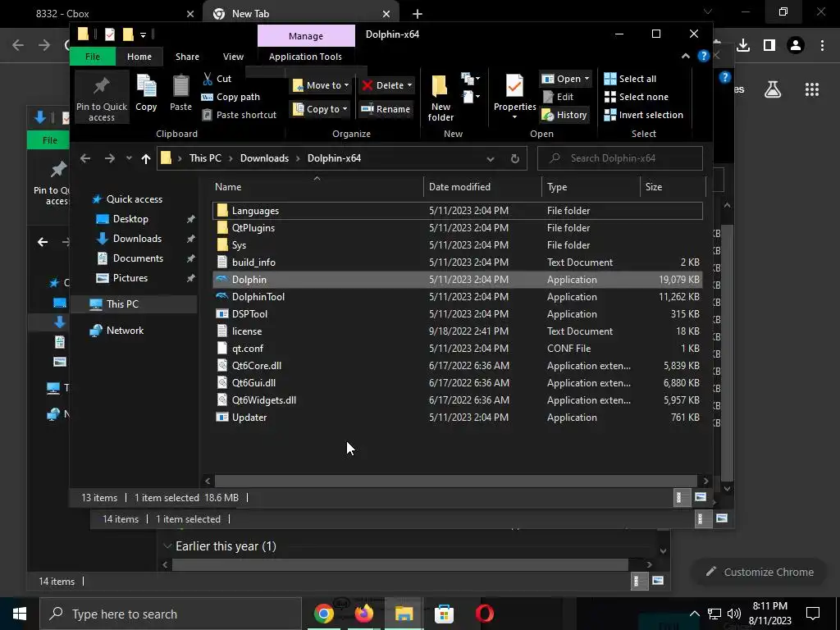The height and width of the screenshot is (630, 840).
Task: Click the horizontal scrollbar in file list
Action: [x=455, y=481]
